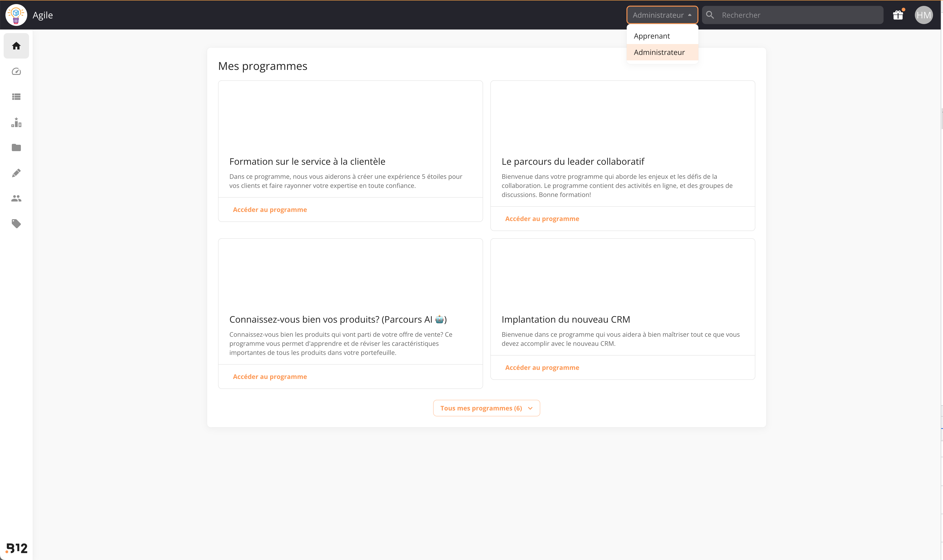Open Accéder au programme for Formation service clientèle
Screen dimensions: 943x560
pos(270,209)
